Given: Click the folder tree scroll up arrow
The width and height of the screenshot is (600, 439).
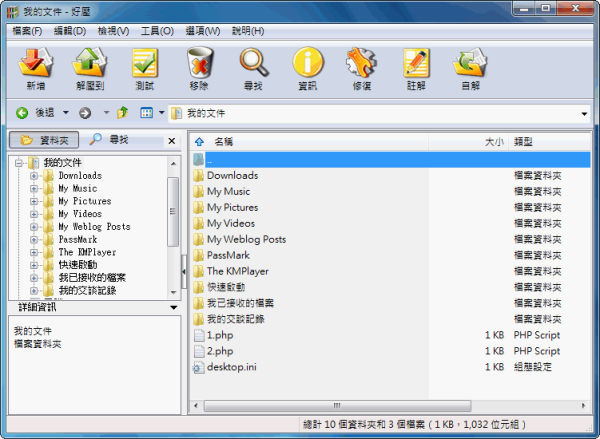Looking at the screenshot, I should pyautogui.click(x=173, y=163).
